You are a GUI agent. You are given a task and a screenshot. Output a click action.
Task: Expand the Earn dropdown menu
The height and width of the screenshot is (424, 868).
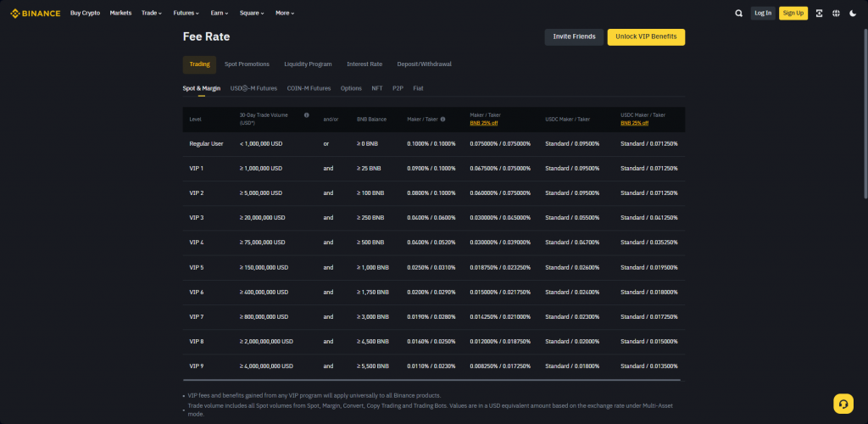(220, 14)
